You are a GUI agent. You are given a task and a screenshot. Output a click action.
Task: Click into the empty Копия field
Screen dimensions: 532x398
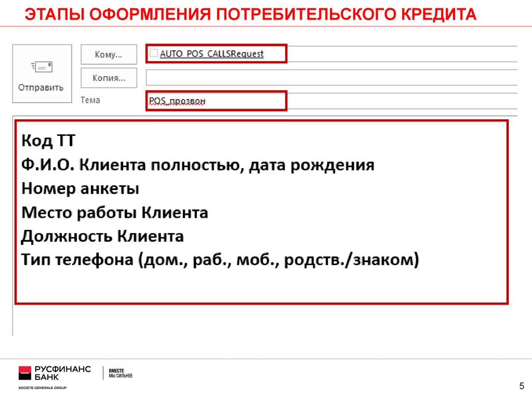pos(331,78)
